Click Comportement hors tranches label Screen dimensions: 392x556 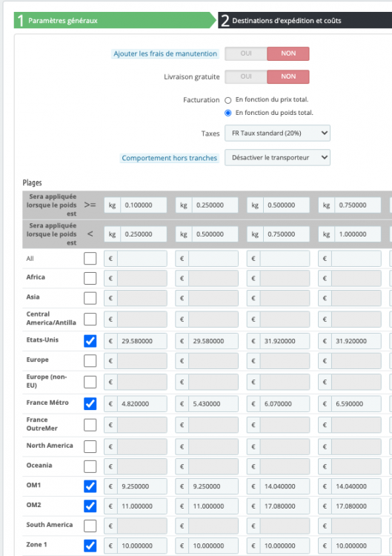pos(170,158)
